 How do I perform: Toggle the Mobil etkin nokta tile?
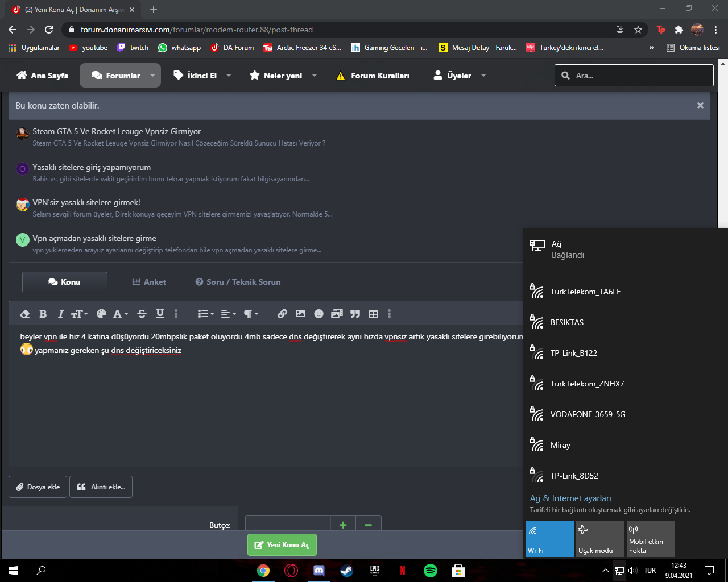[x=651, y=539]
